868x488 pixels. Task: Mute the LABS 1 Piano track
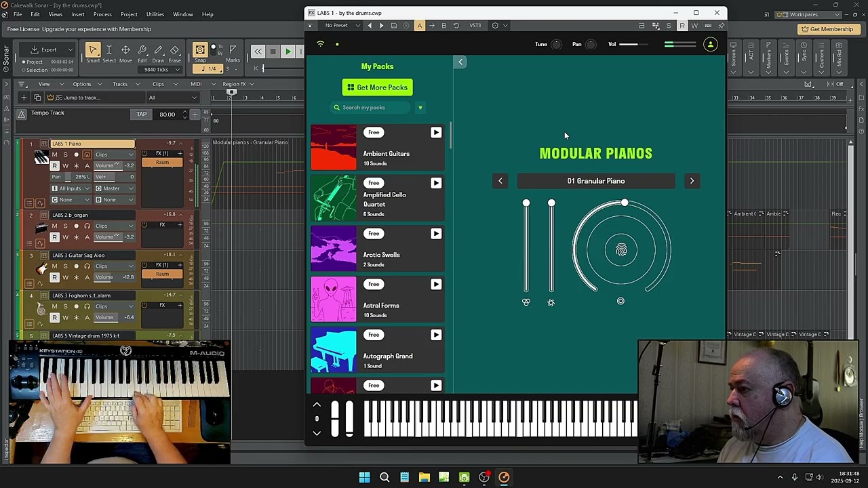coord(54,155)
